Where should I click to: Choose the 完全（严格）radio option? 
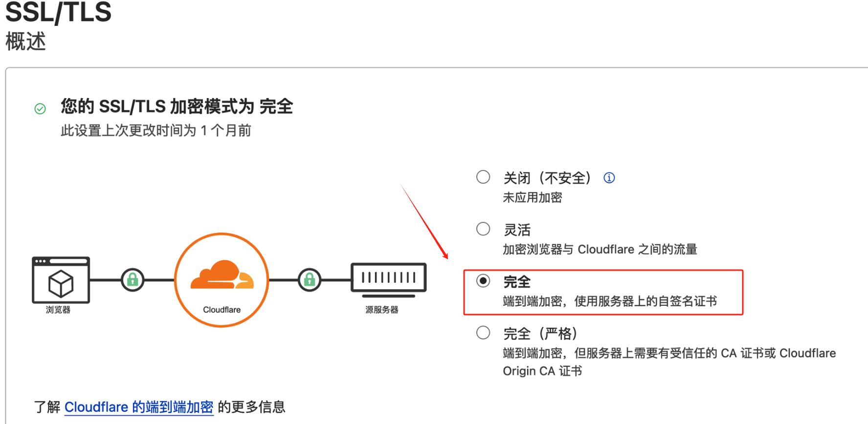tap(483, 333)
